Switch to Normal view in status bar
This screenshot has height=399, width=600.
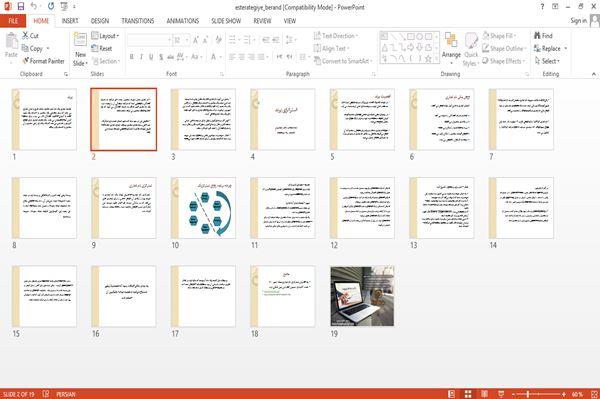pos(452,394)
